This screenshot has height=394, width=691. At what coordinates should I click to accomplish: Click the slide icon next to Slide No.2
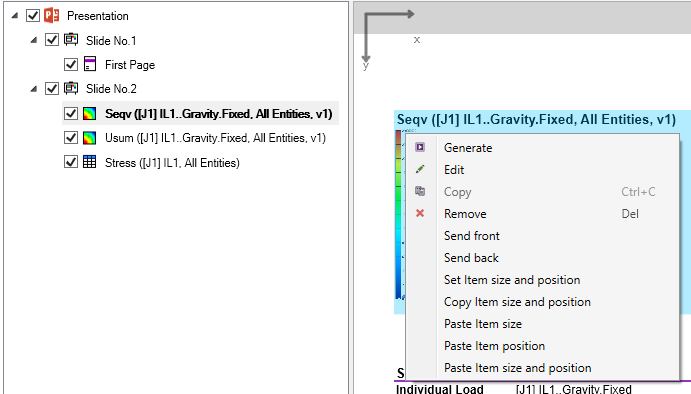[x=71, y=88]
